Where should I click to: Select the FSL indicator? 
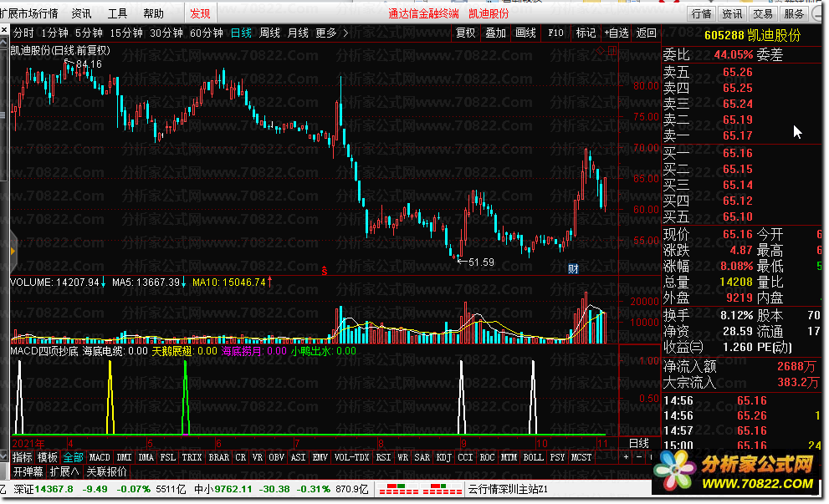click(x=167, y=457)
